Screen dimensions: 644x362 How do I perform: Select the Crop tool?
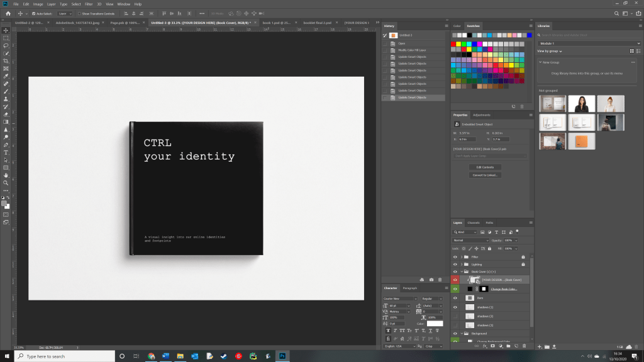pos(6,61)
